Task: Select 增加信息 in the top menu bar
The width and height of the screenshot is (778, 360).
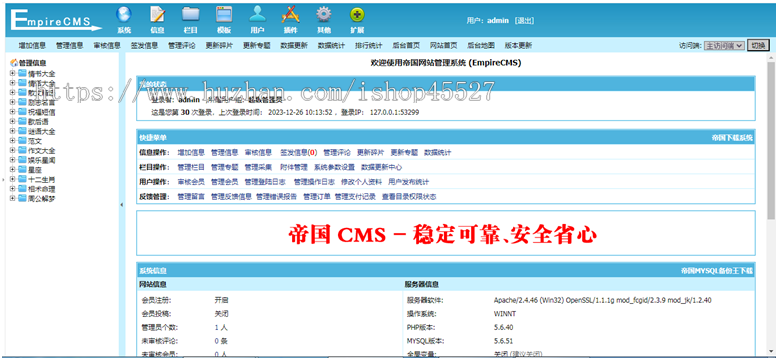Action: [x=32, y=46]
